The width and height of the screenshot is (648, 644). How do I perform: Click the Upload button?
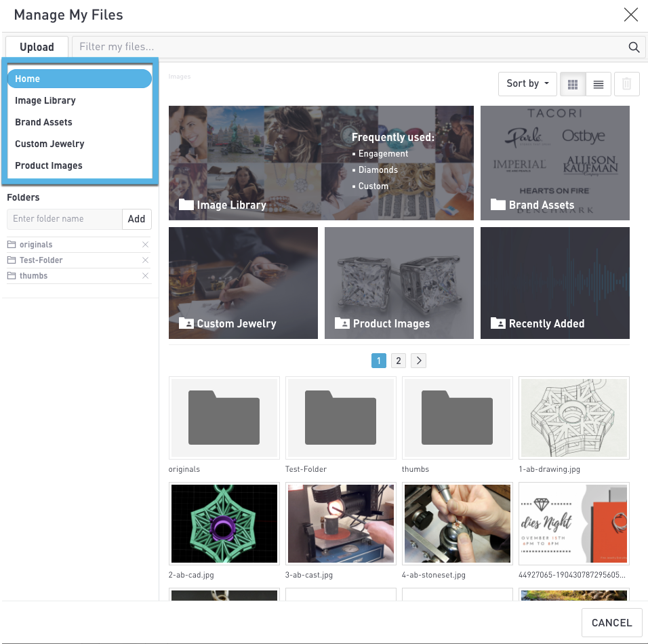pyautogui.click(x=37, y=47)
